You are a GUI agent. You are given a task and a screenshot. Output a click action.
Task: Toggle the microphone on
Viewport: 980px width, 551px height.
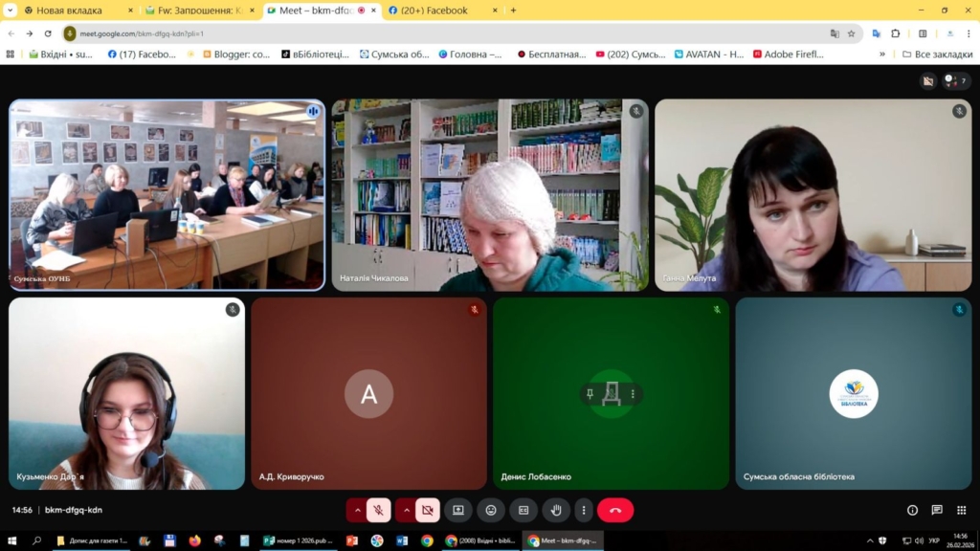[x=379, y=511]
